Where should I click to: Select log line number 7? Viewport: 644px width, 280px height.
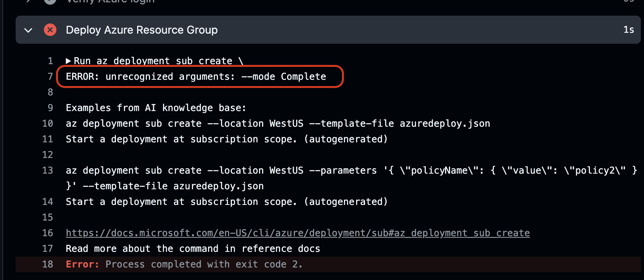pos(50,77)
